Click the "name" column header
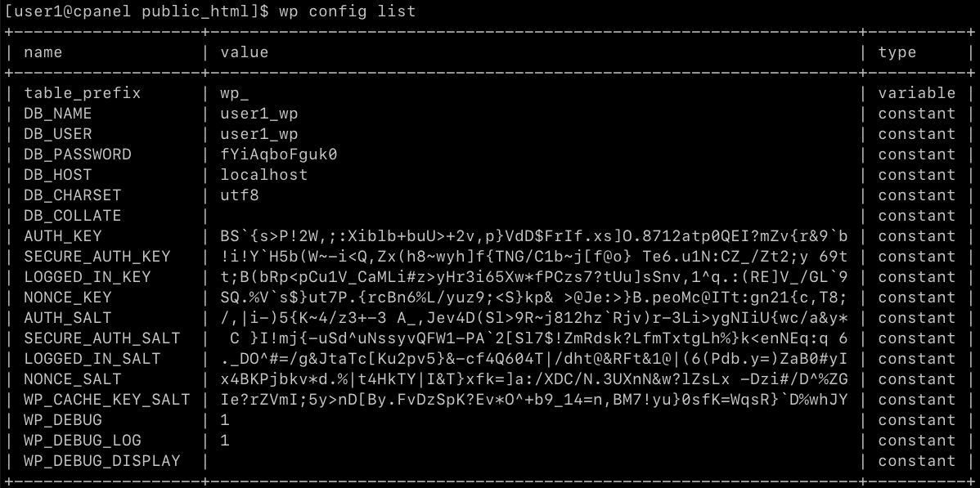This screenshot has height=488, width=980. 43,52
